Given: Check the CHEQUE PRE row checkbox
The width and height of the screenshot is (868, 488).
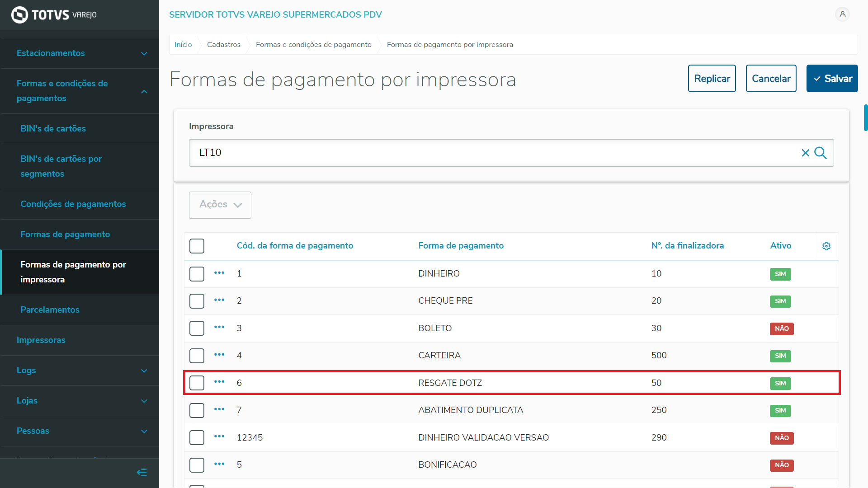Looking at the screenshot, I should coord(197,301).
